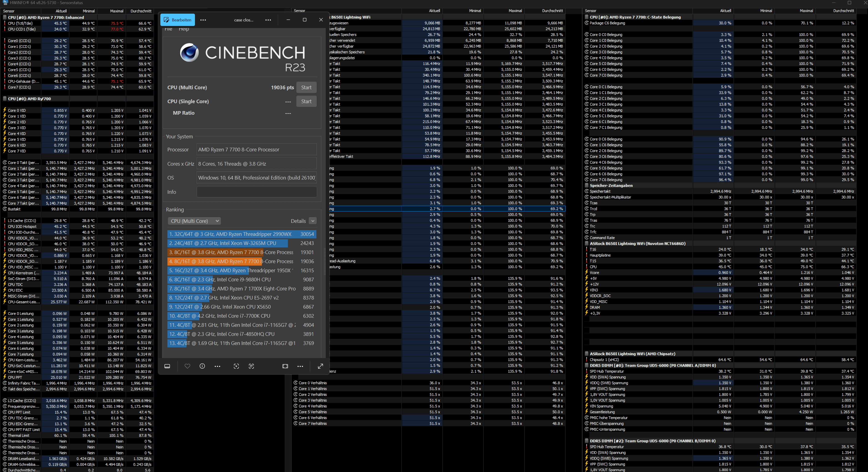Screen dimensions: 868x472
Task: Open the image info panel icon
Action: click(x=202, y=366)
